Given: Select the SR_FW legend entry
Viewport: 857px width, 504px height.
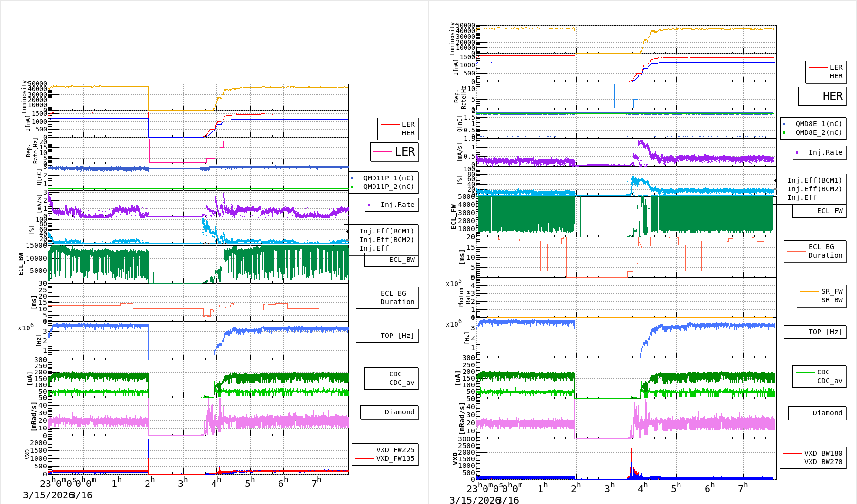Looking at the screenshot, I should coord(821,292).
